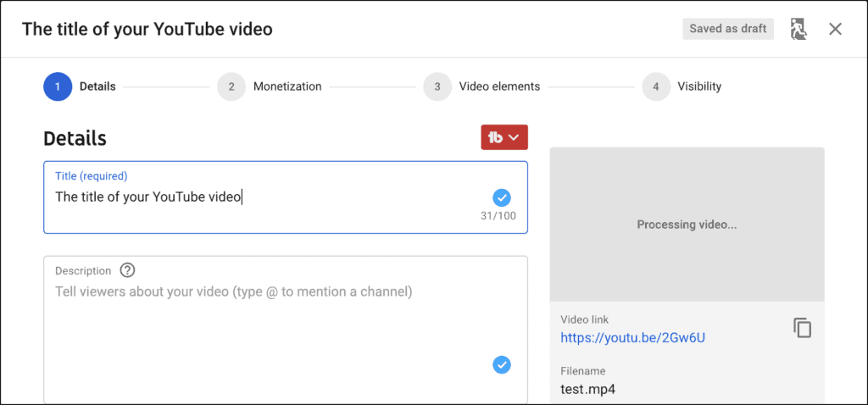Click the blue checkmark in Title field
Viewport: 868px width, 405px height.
pos(502,197)
